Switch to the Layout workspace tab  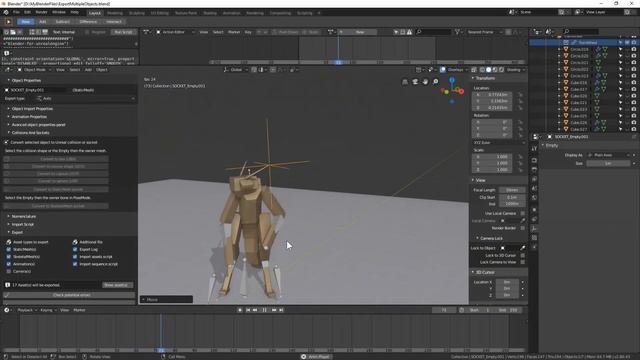tap(95, 13)
